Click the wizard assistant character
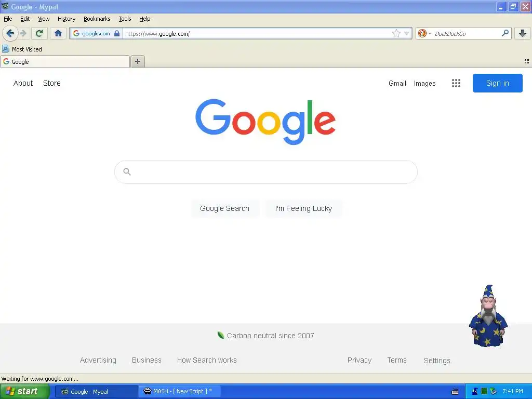The height and width of the screenshot is (399, 532). tap(488, 316)
